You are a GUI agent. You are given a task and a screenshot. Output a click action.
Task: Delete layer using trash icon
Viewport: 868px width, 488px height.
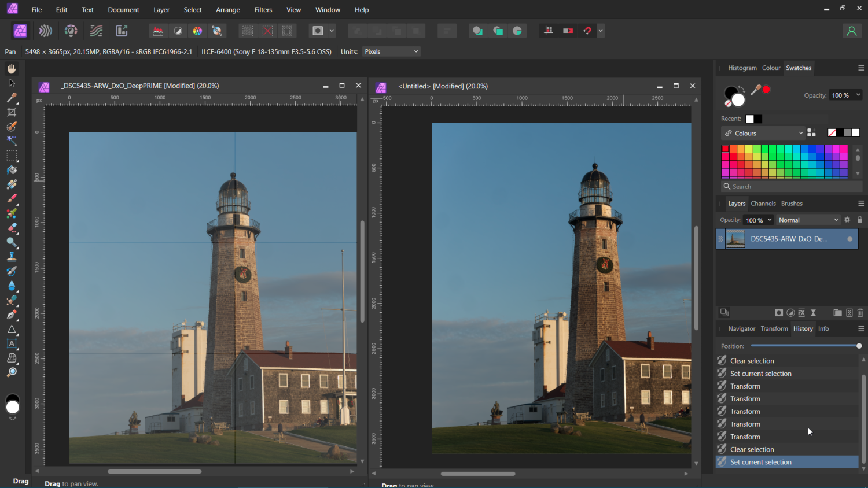pyautogui.click(x=860, y=313)
